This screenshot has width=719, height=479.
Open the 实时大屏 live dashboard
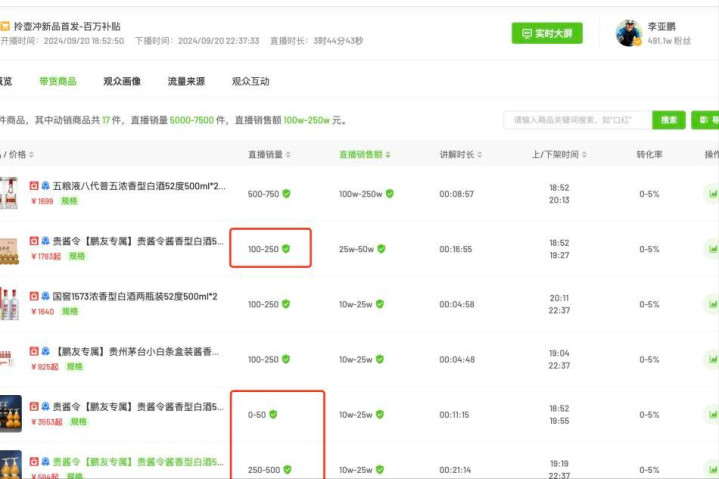(x=547, y=33)
